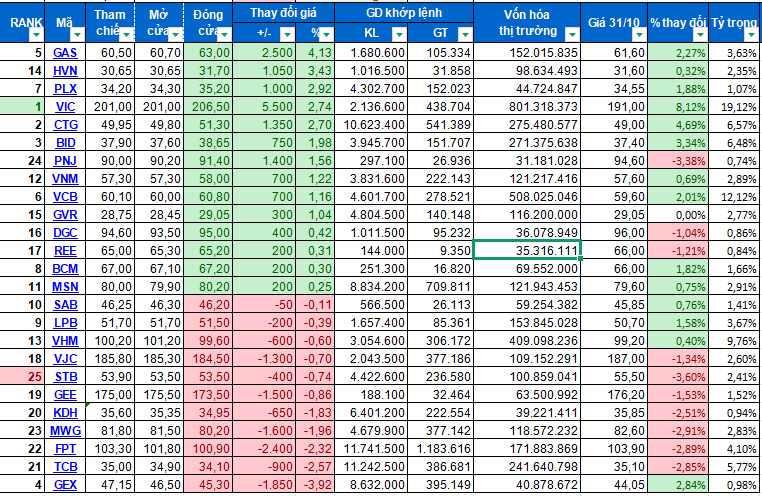Select VCB market cap cell 508.025.046

pos(527,196)
